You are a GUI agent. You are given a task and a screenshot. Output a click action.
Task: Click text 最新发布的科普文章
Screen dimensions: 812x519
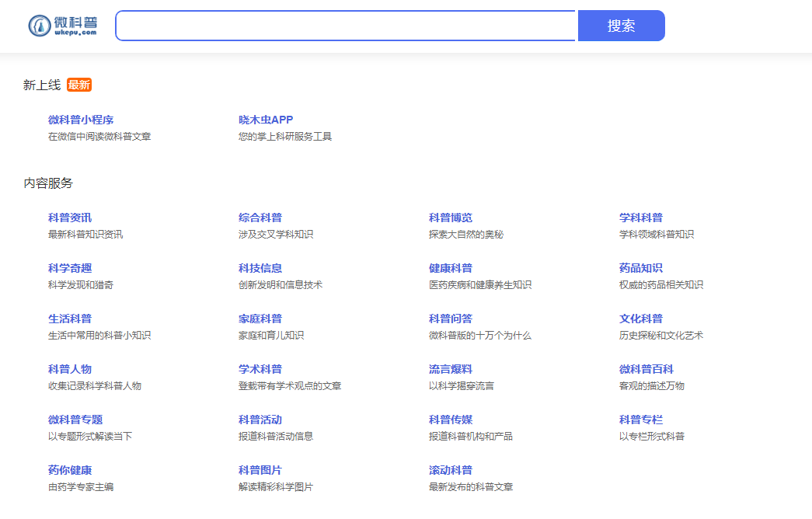pos(471,487)
